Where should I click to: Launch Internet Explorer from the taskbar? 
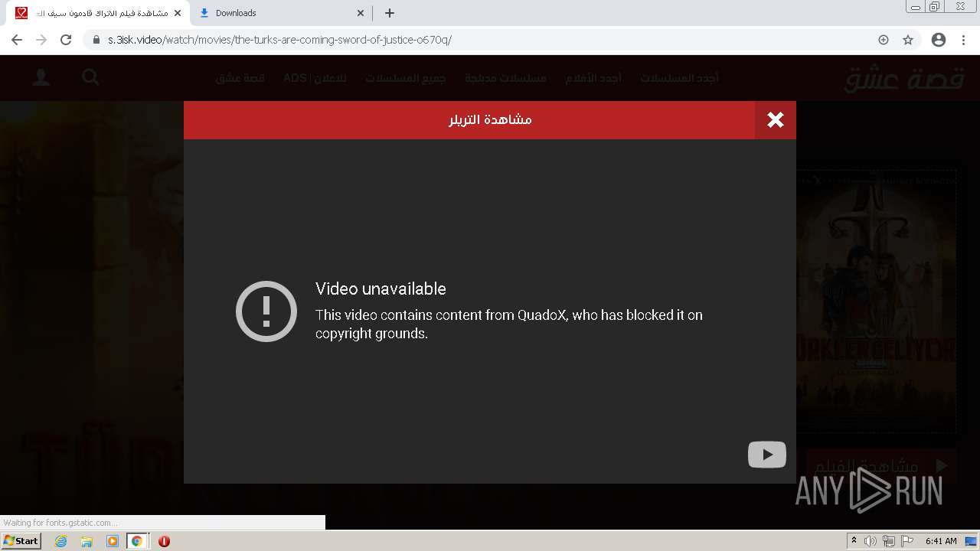coord(60,541)
